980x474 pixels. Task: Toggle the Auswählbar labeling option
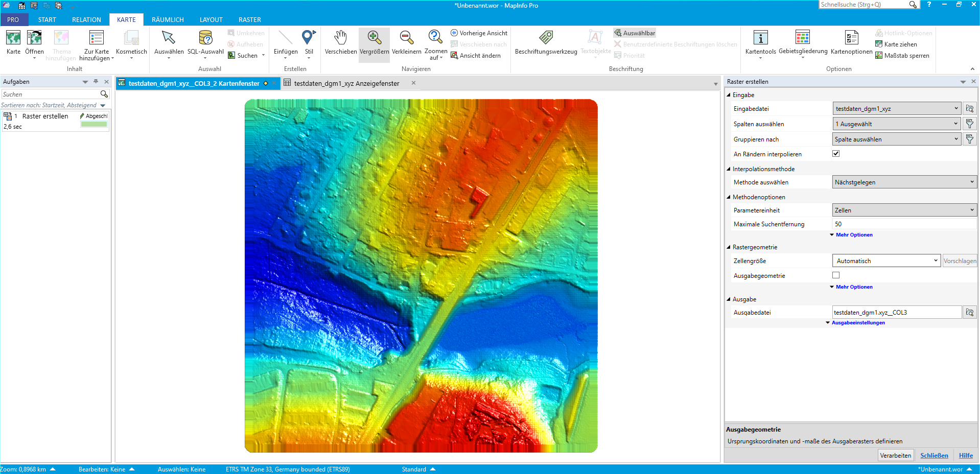click(x=635, y=33)
